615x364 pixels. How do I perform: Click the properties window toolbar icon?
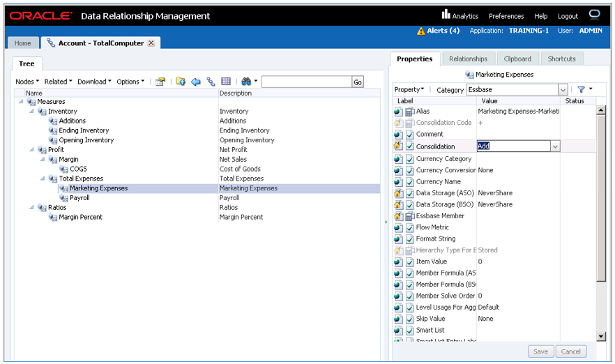(x=160, y=82)
